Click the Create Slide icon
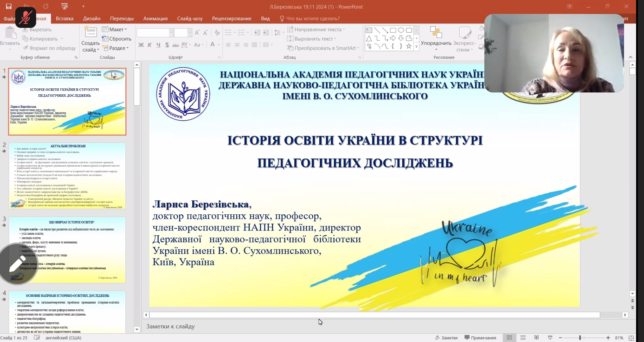 pos(91,33)
